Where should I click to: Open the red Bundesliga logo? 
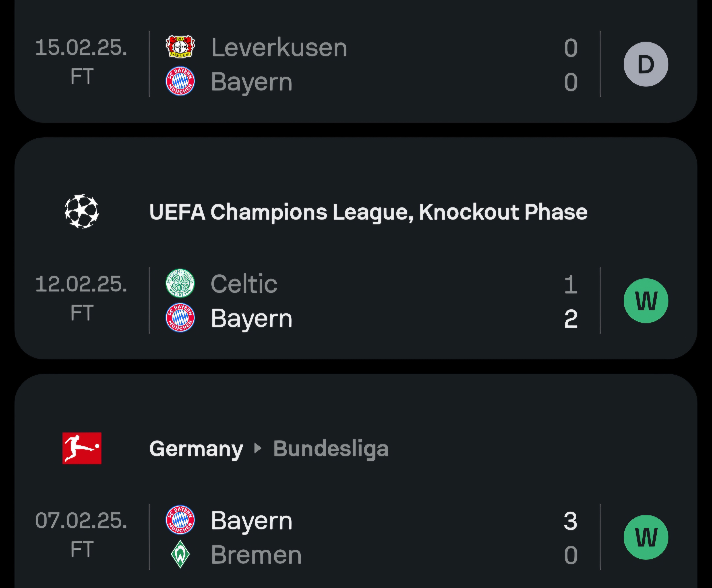pyautogui.click(x=82, y=448)
